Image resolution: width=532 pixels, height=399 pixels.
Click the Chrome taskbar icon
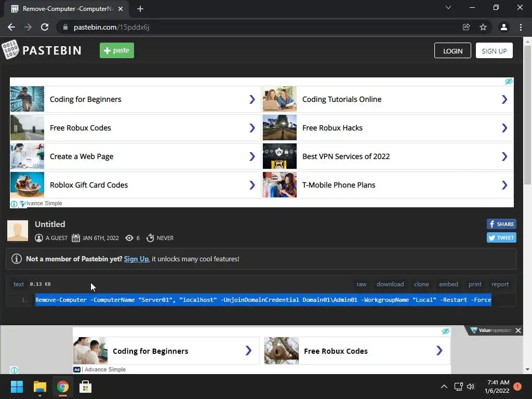click(x=62, y=387)
